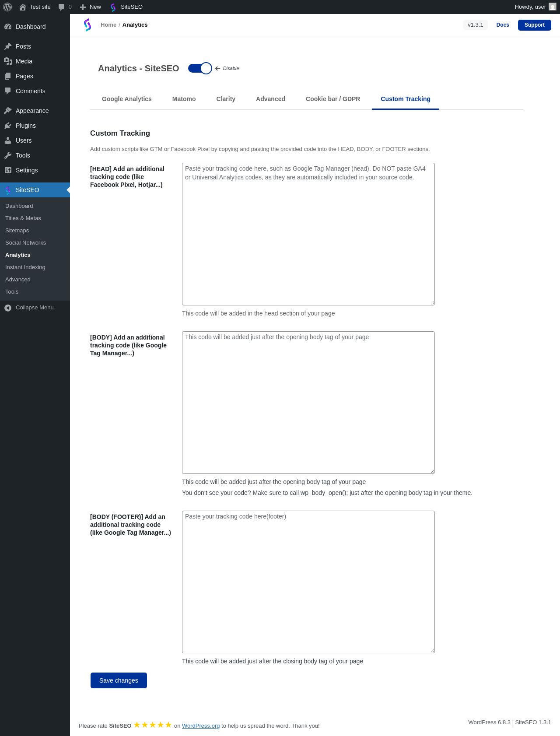Switch to the Google Analytics tab
Image resolution: width=560 pixels, height=736 pixels.
(x=127, y=99)
